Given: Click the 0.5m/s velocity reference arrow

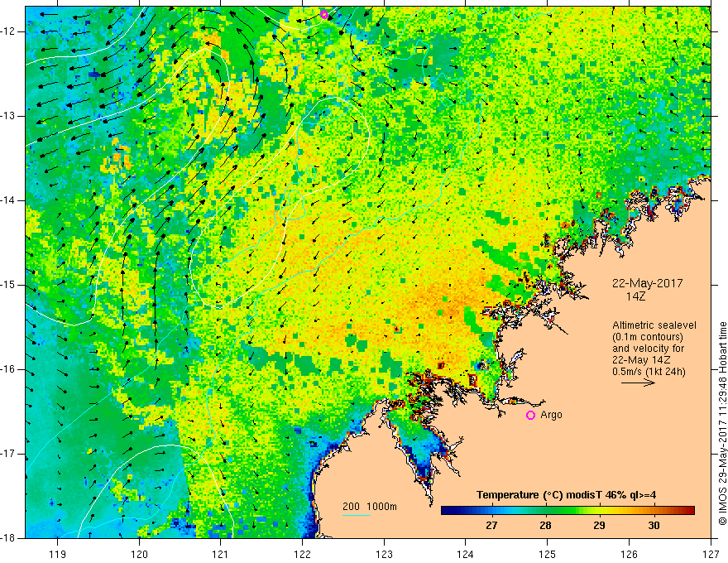Looking at the screenshot, I should 638,383.
